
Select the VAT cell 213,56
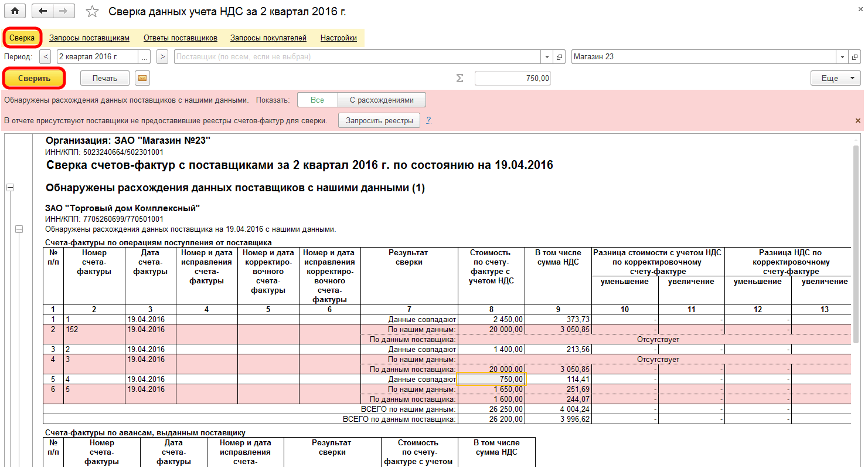click(558, 349)
